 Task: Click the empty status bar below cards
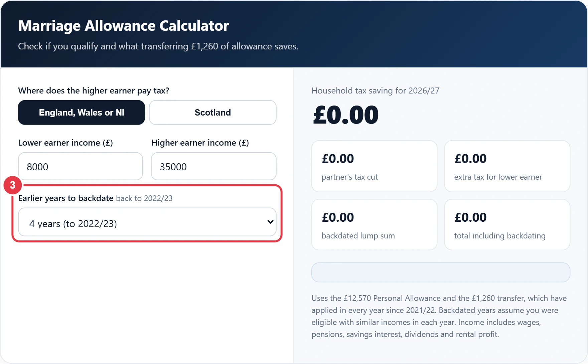pyautogui.click(x=441, y=272)
